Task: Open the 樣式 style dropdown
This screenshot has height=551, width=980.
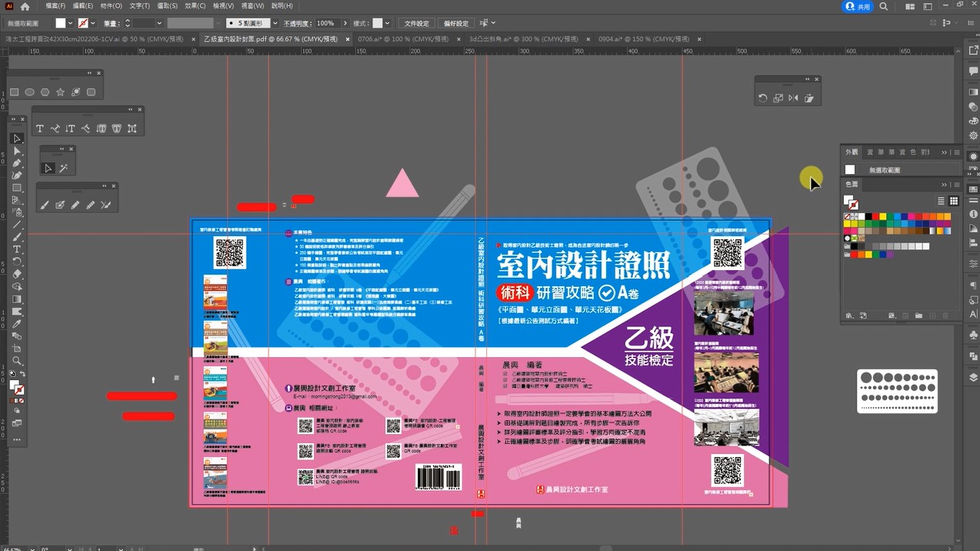Action: 388,23
